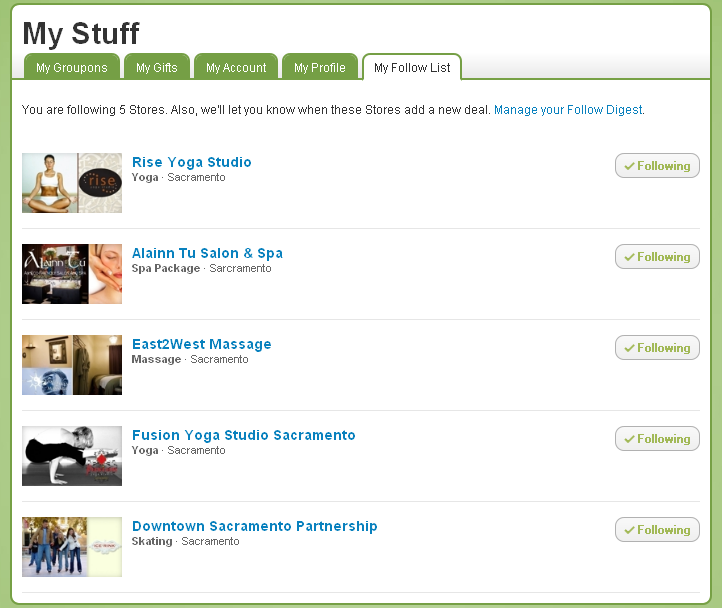Toggle Following for Downtown Sacramento Partnership
722x608 pixels.
tap(657, 530)
